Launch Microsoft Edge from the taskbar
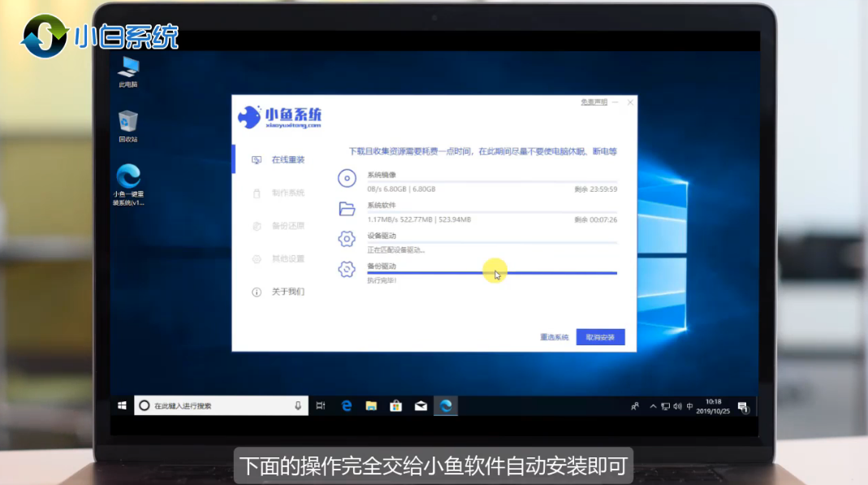The image size is (868, 485). (x=347, y=406)
